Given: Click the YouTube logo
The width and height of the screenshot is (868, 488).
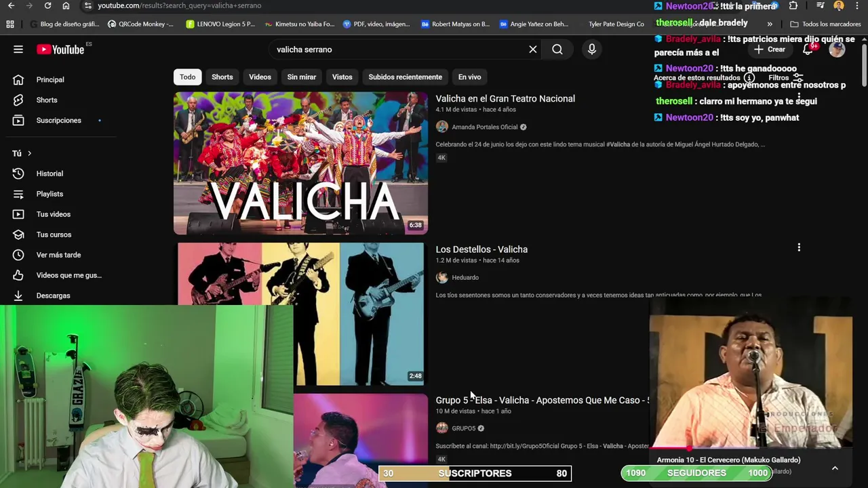Looking at the screenshot, I should click(61, 49).
